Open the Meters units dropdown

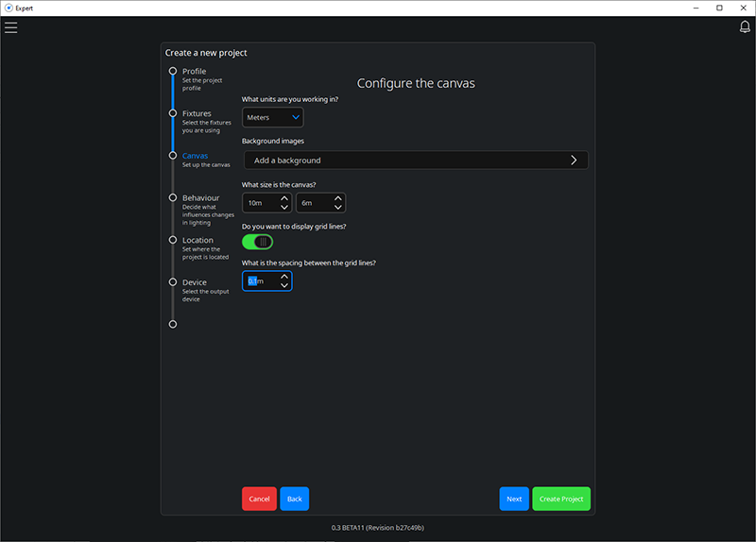point(273,117)
